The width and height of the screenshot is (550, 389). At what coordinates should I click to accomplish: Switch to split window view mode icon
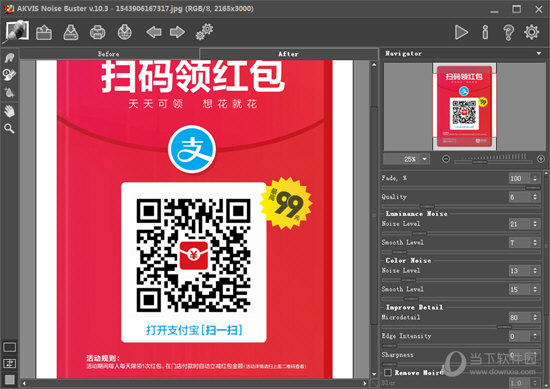click(9, 363)
